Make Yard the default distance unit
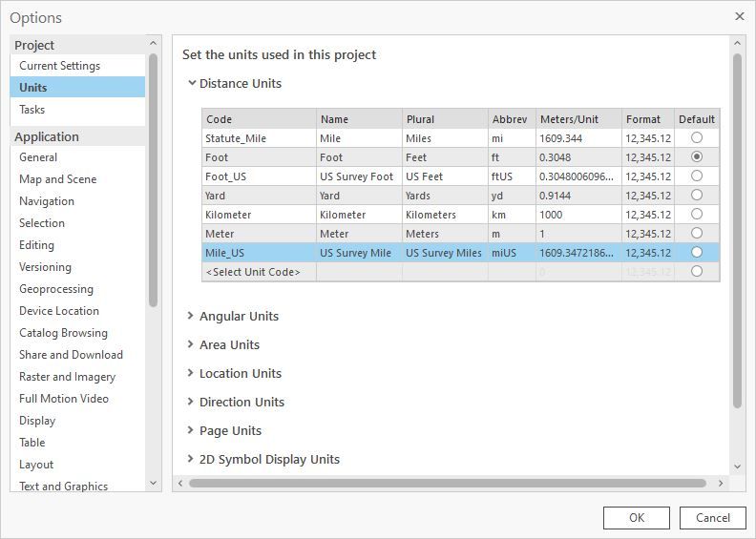Screen dimensions: 756x539 coord(696,195)
